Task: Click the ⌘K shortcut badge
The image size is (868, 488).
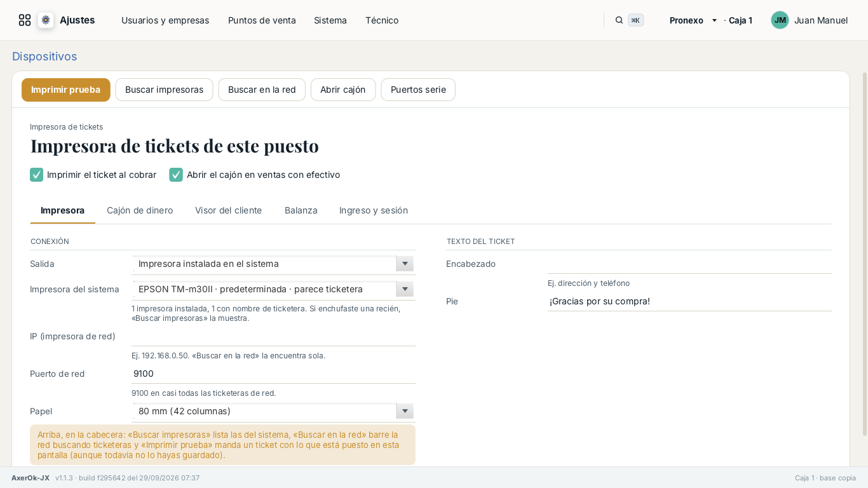Action: click(635, 20)
